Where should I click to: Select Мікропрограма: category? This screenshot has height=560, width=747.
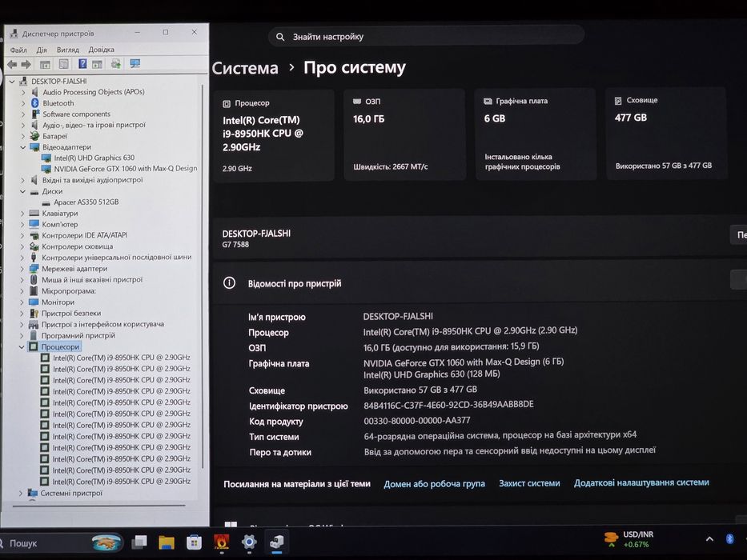tap(69, 291)
